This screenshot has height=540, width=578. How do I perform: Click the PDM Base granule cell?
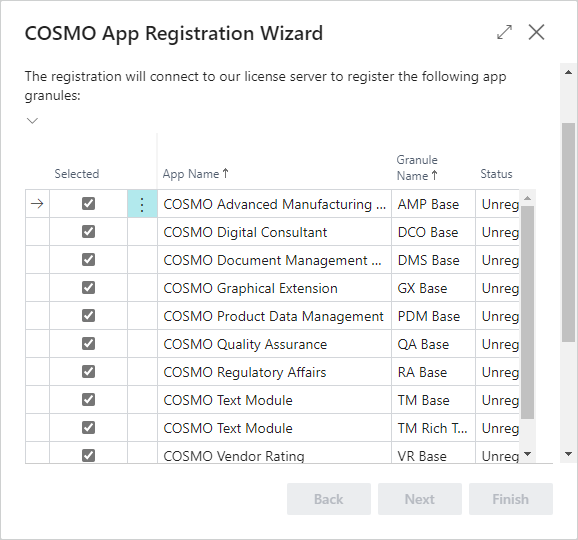(x=434, y=316)
